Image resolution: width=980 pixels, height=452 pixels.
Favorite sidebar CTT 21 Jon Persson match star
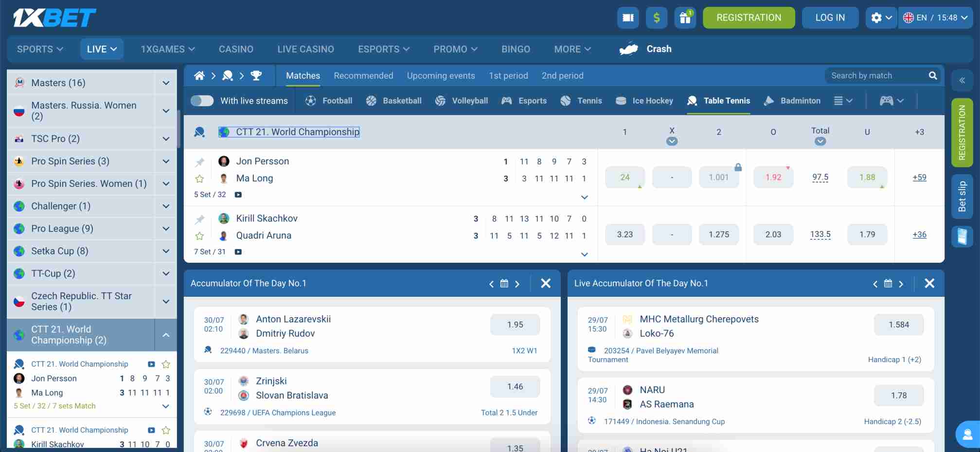[x=166, y=364]
